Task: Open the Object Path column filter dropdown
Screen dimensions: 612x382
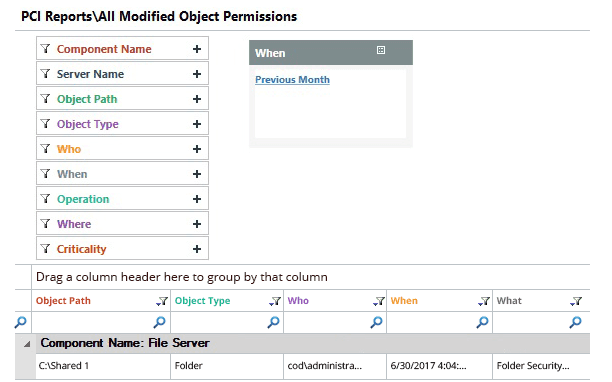Action: (162, 301)
